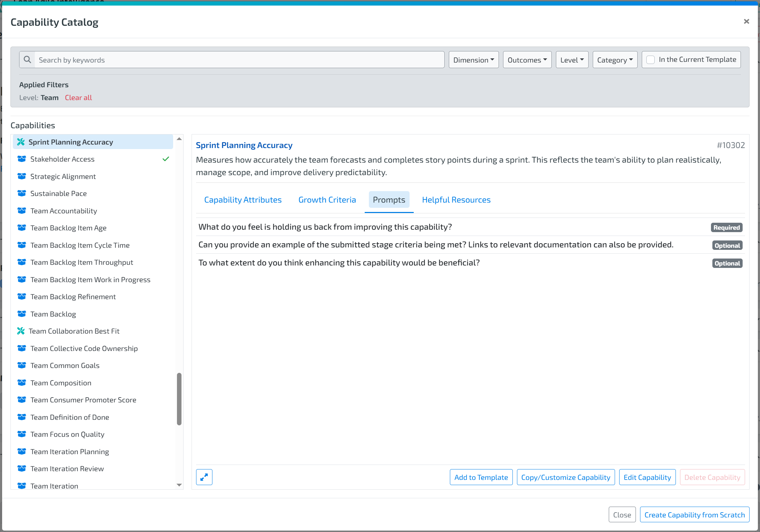
Task: Open the Dimension filter dropdown
Action: pos(474,60)
